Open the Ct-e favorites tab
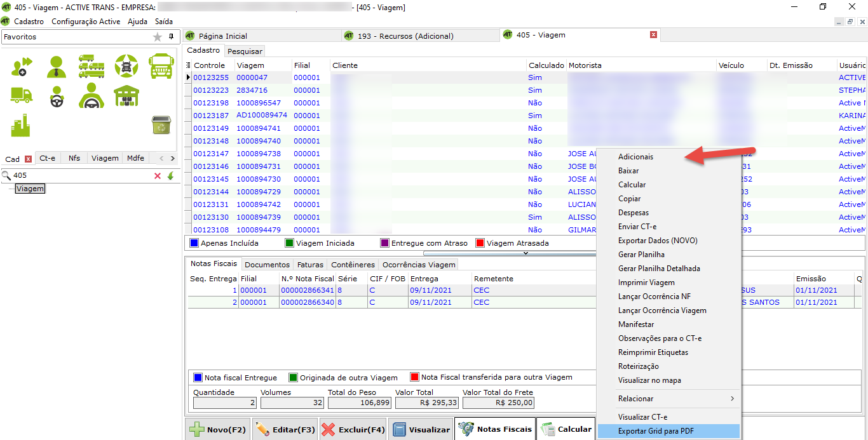The width and height of the screenshot is (868, 440). point(48,158)
